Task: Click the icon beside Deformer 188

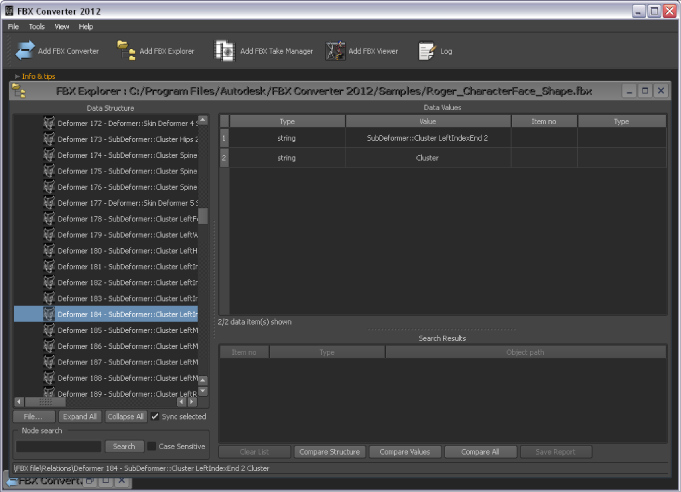Action: (x=49, y=378)
